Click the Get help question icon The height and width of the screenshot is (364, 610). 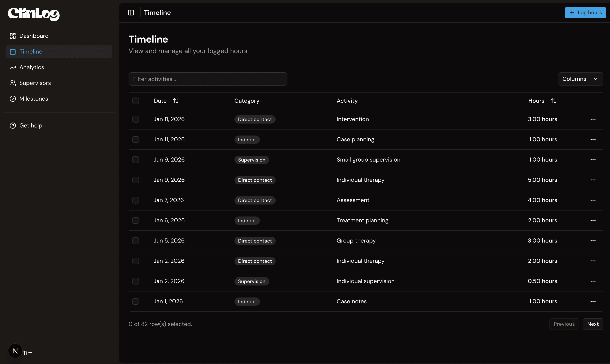[x=13, y=126]
